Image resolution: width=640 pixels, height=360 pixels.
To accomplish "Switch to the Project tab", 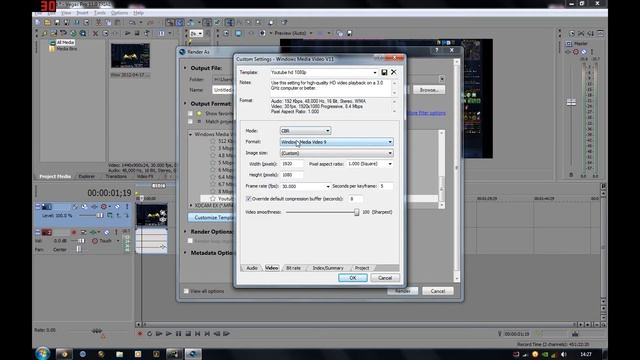I will 362,268.
